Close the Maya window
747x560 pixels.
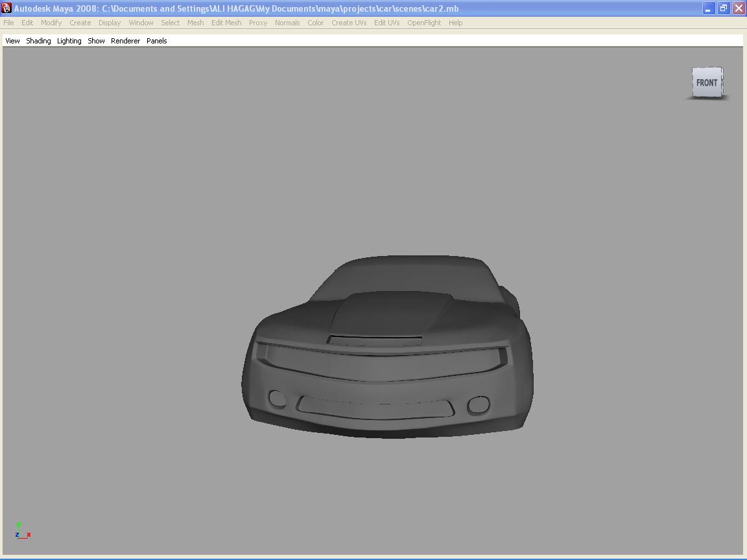[739, 8]
